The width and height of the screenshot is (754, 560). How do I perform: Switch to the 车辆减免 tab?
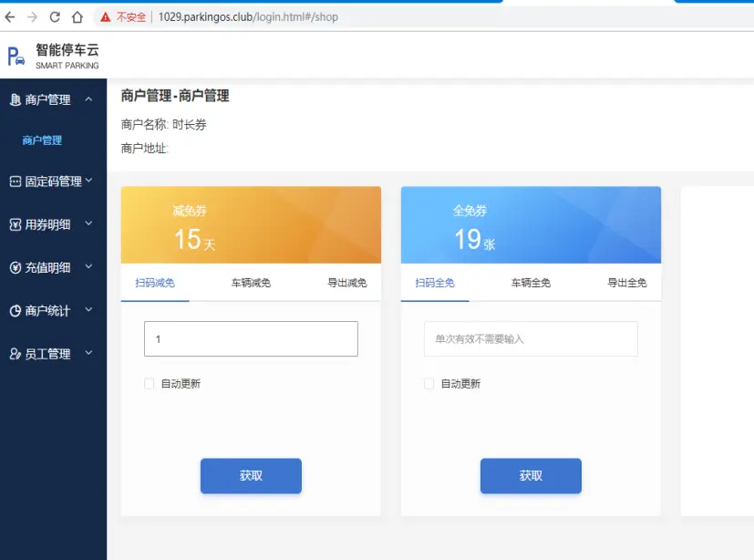pos(251,283)
